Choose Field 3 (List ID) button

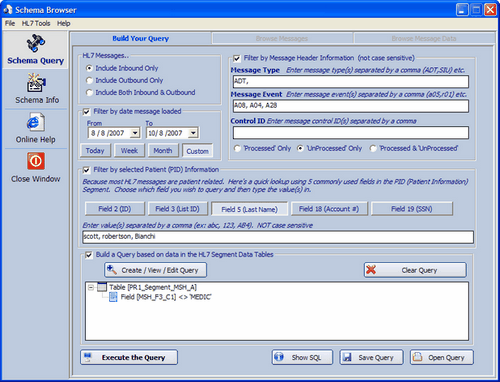tap(177, 209)
